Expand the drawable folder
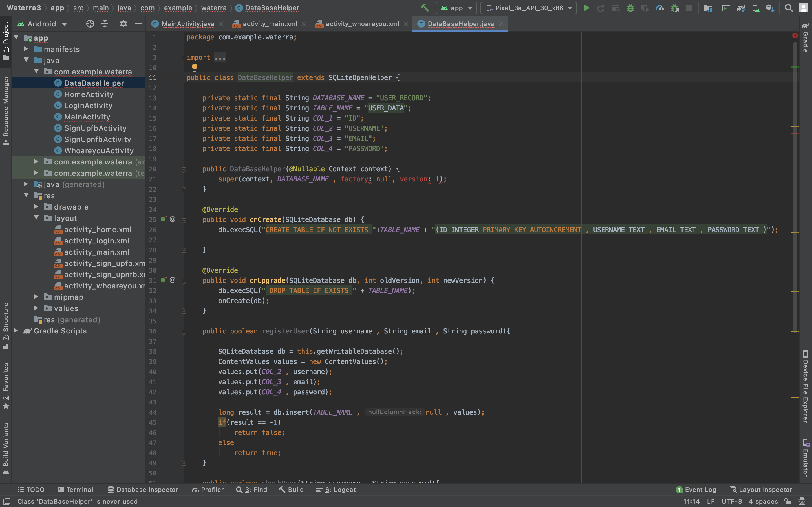The height and width of the screenshot is (507, 812). tap(36, 207)
